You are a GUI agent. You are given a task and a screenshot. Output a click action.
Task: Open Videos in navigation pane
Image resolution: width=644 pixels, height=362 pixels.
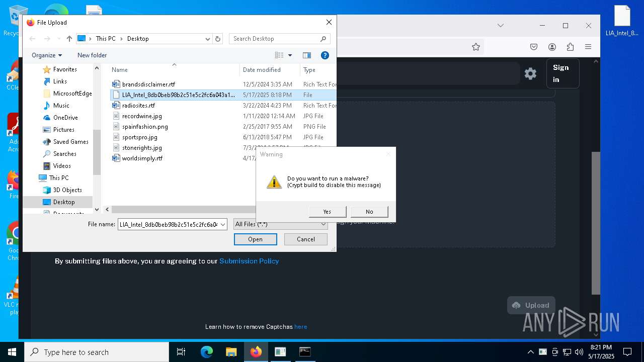62,166
